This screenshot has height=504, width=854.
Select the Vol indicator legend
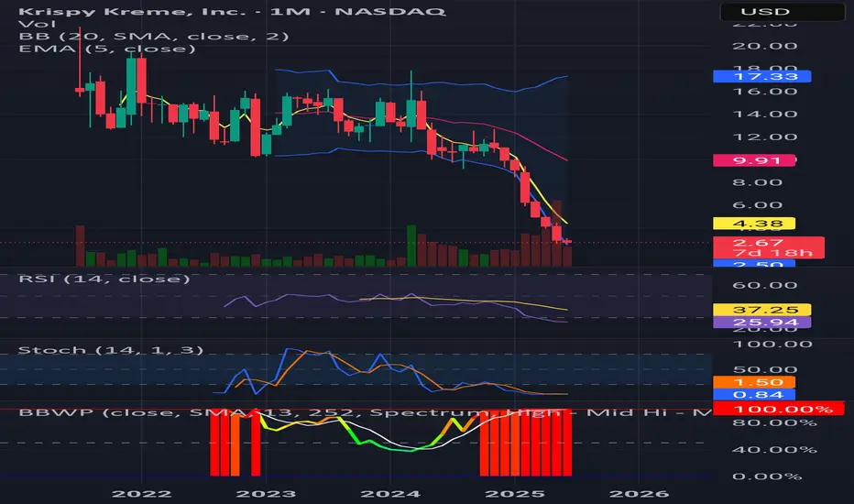pyautogui.click(x=37, y=24)
